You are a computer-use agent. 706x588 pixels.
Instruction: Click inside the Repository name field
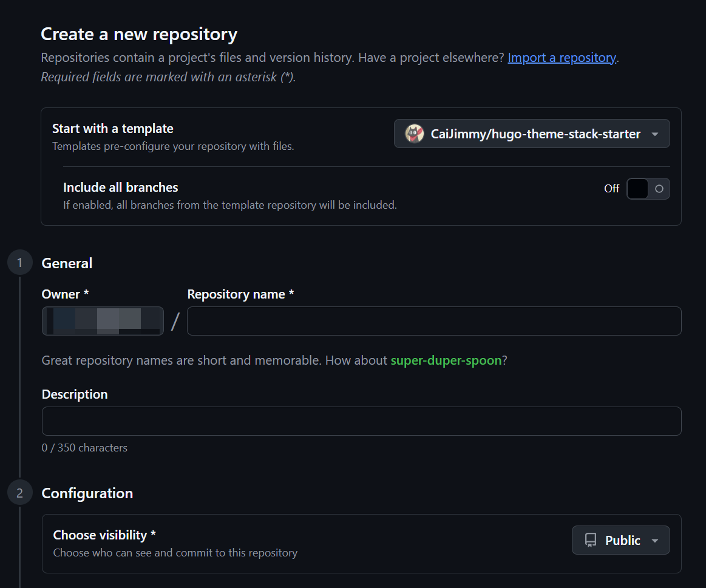434,320
